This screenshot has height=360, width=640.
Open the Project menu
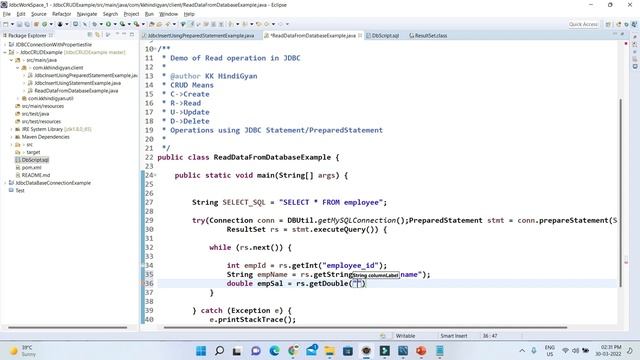[131, 14]
